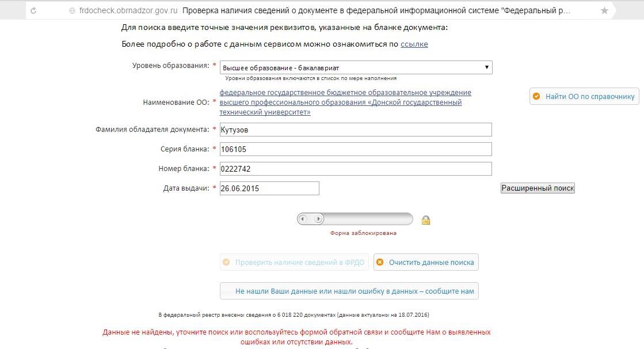
Task: Click into the 'Серия бланка' field
Action: [356, 149]
